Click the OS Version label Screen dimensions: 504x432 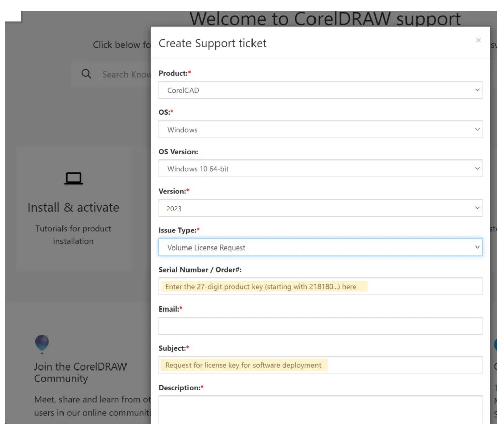click(178, 152)
